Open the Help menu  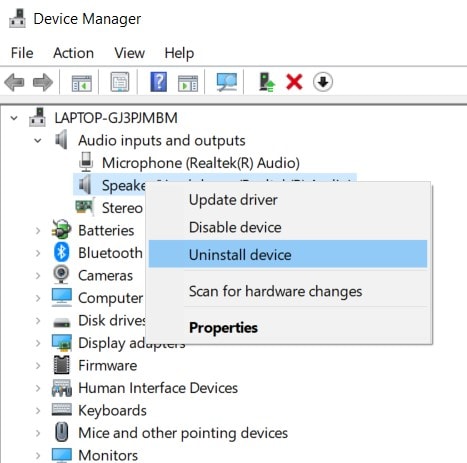pyautogui.click(x=179, y=53)
